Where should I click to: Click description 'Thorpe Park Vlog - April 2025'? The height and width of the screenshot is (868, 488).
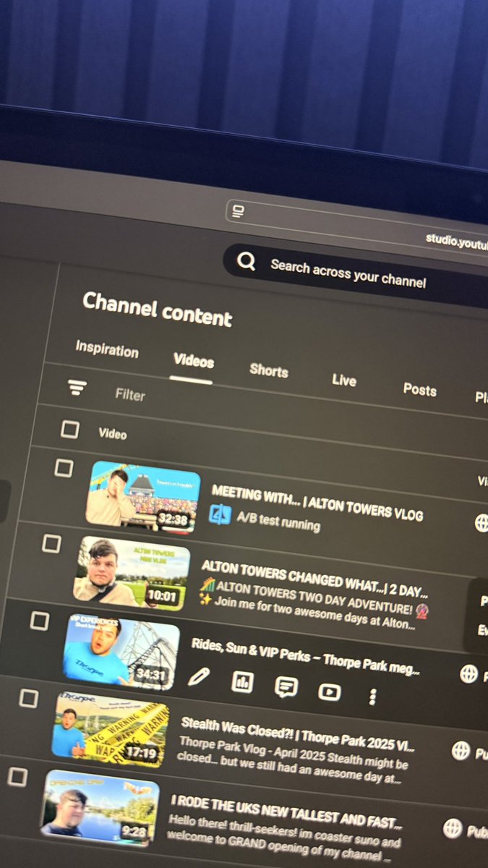[294, 752]
